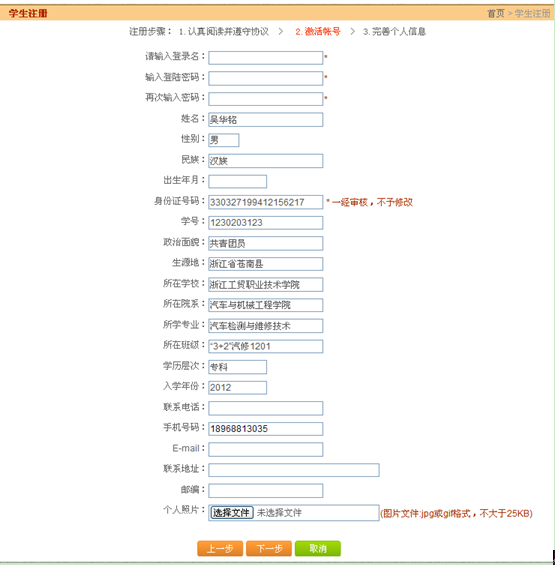
Task: Click the 姓名 name field
Action: pos(266,120)
